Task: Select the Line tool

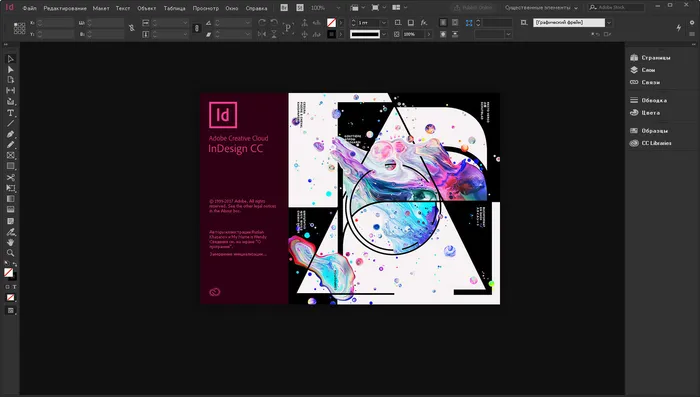Action: (10, 123)
